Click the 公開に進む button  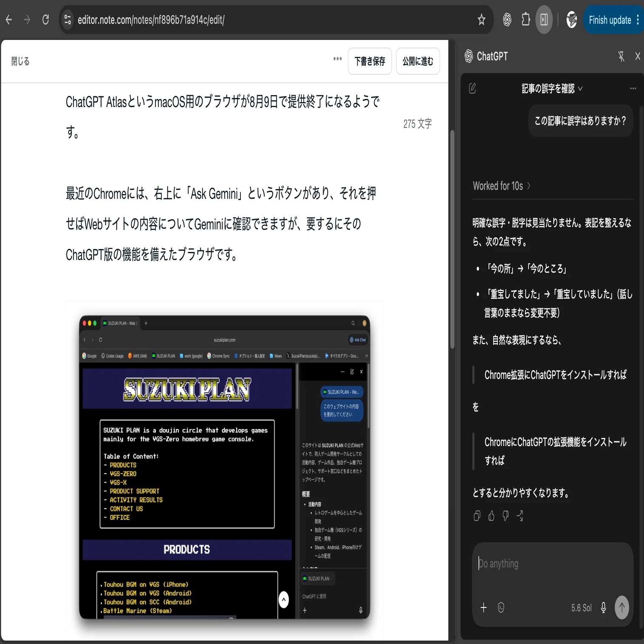[418, 61]
